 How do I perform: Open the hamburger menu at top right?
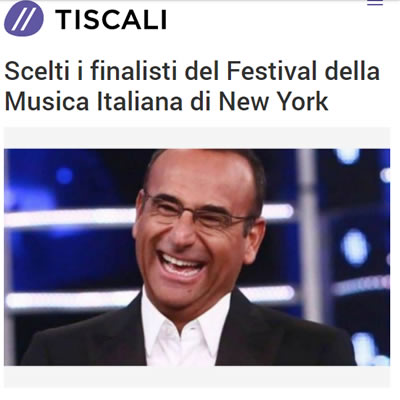[375, 3]
